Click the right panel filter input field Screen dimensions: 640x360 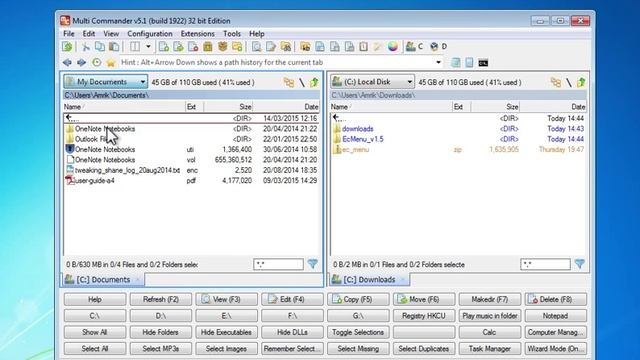(545, 264)
